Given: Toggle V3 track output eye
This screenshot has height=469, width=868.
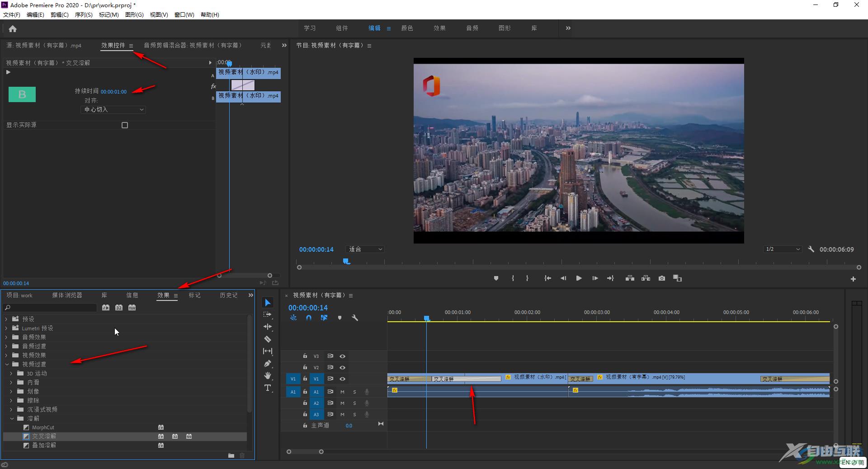Looking at the screenshot, I should (x=342, y=356).
